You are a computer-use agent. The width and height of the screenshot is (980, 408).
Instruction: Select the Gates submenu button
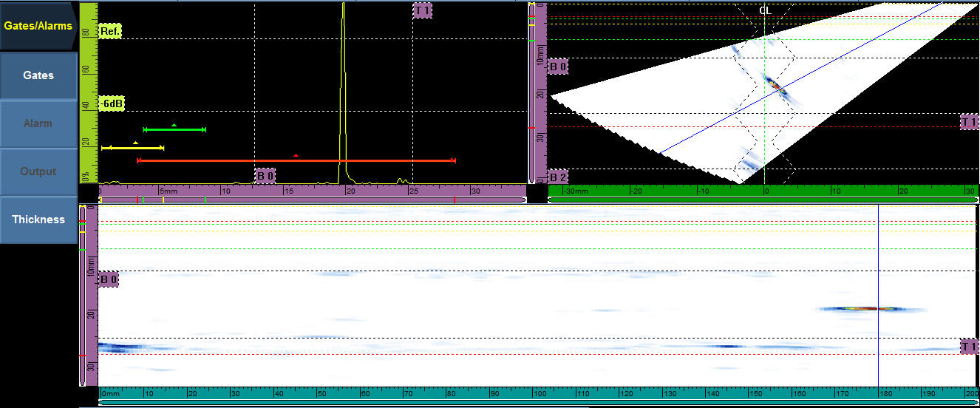(x=38, y=75)
